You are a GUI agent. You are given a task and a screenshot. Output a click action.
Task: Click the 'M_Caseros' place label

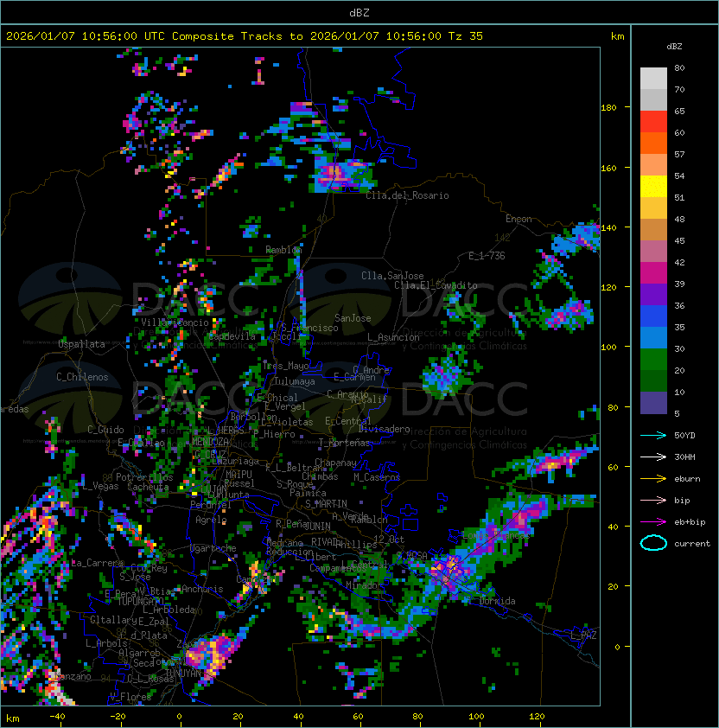click(x=377, y=476)
